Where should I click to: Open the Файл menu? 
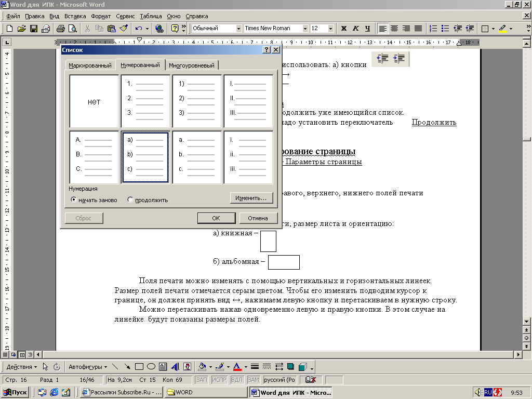(x=13, y=16)
